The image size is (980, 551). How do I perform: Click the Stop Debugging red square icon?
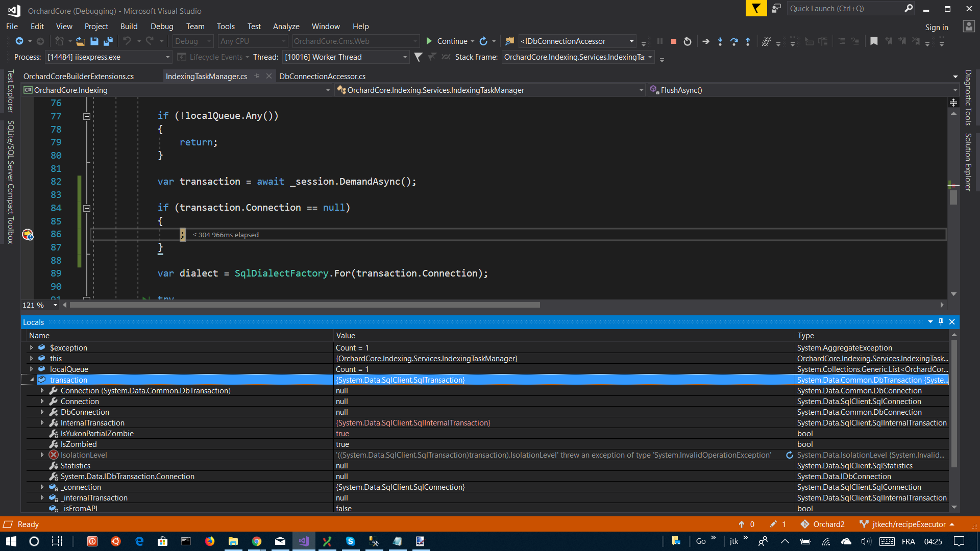click(674, 41)
